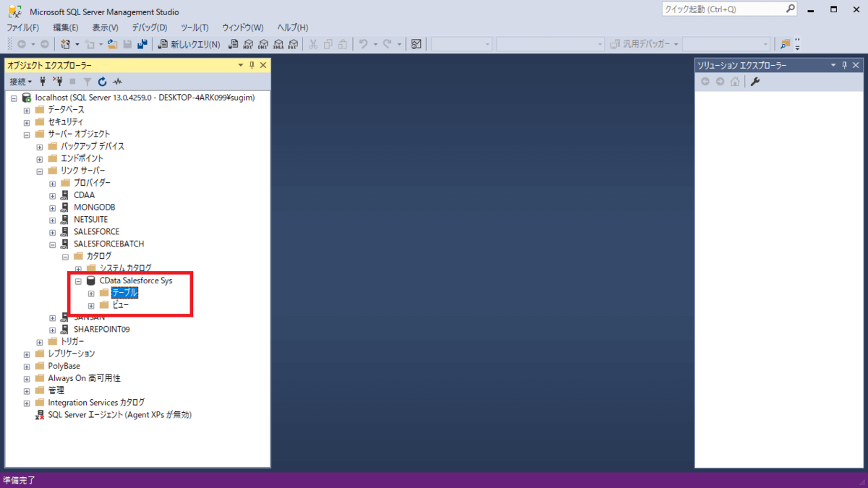868x488 pixels.
Task: Expand the MONGODB linked server
Action: pyautogui.click(x=53, y=207)
